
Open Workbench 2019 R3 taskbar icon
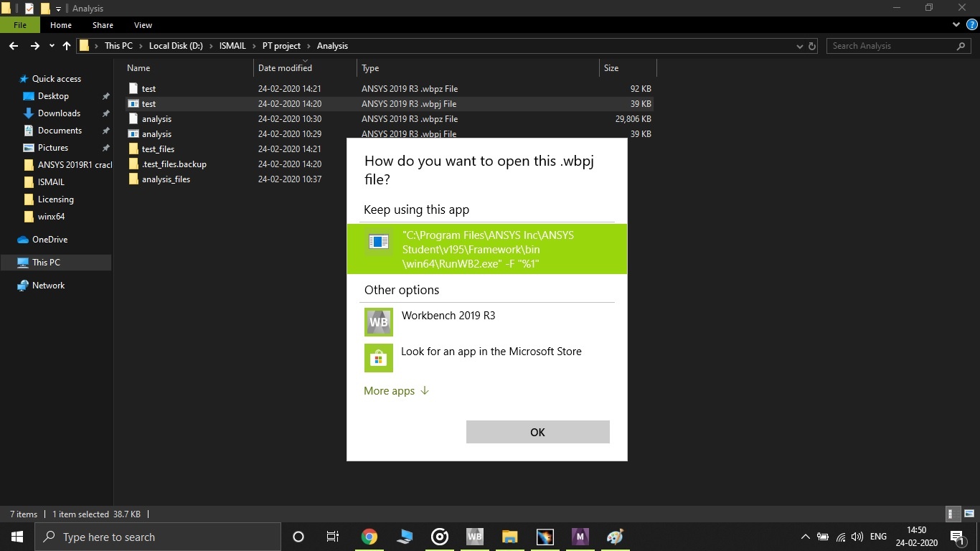coord(474,537)
